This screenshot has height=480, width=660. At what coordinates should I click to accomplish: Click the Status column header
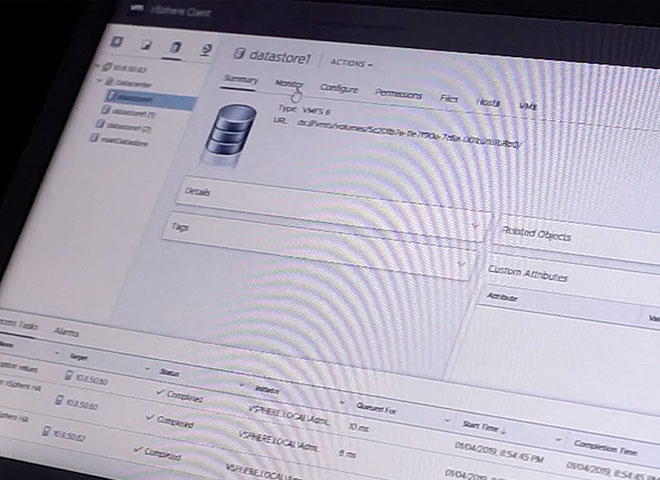169,372
